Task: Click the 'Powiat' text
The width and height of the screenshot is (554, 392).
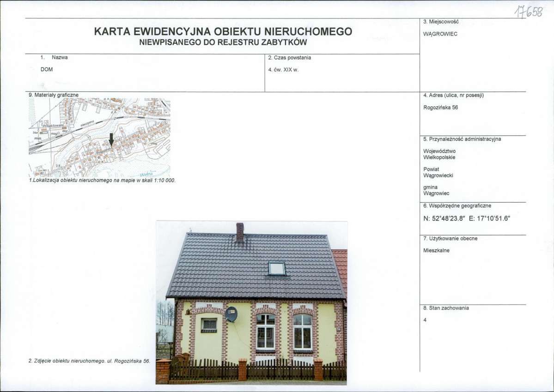Action: (x=431, y=169)
